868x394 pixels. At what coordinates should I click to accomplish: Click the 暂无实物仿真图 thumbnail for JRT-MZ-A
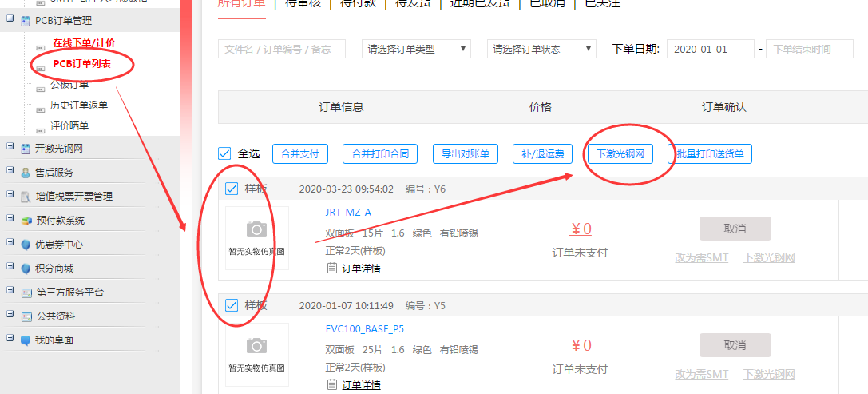[256, 238]
